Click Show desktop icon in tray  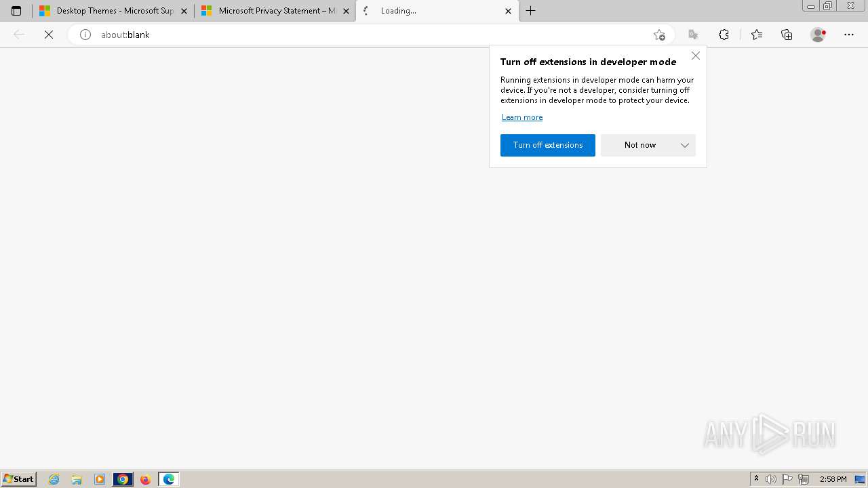pos(861,479)
